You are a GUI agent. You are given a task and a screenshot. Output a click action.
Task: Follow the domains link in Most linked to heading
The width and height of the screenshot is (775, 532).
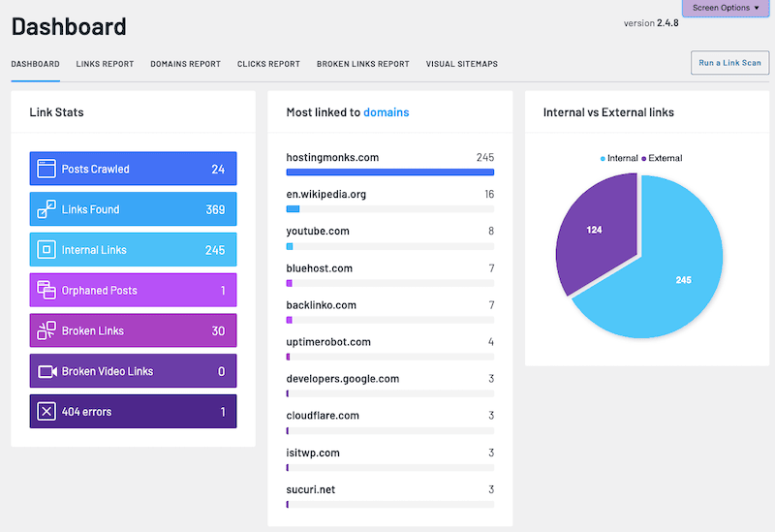(386, 112)
